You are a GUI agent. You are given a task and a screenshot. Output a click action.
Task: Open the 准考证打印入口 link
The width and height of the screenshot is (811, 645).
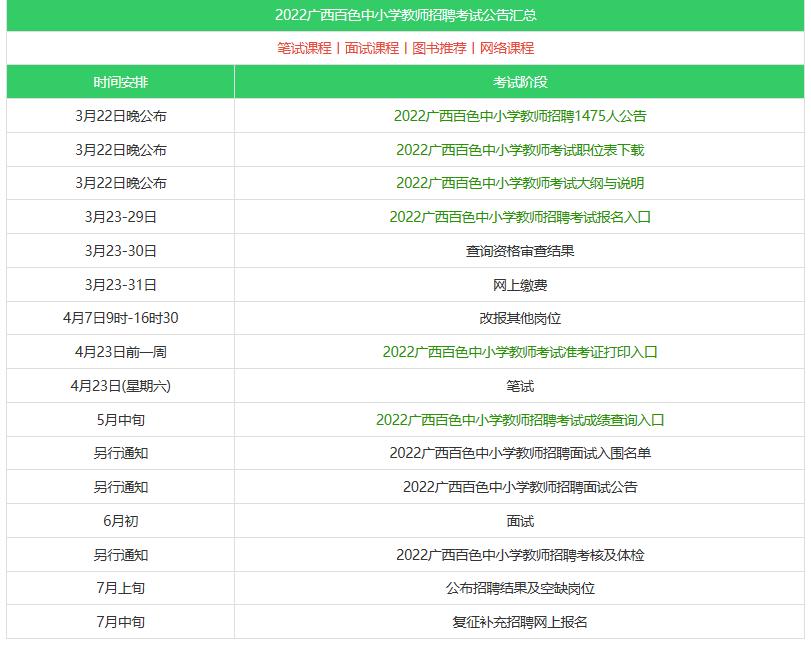(x=521, y=351)
